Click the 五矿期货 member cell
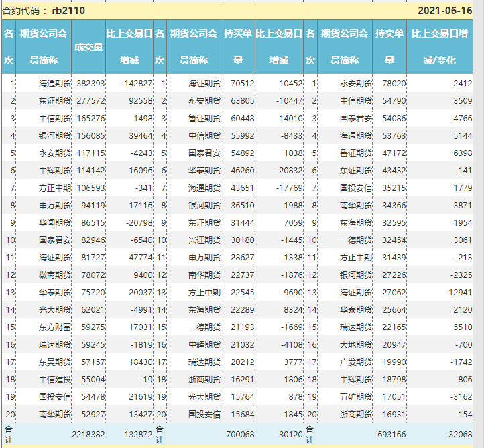484x448 pixels. [355, 396]
